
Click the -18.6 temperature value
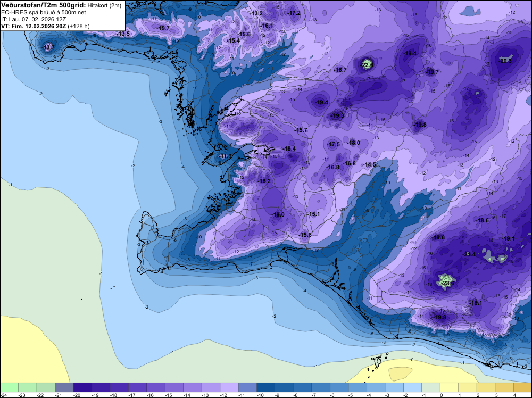[482, 220]
